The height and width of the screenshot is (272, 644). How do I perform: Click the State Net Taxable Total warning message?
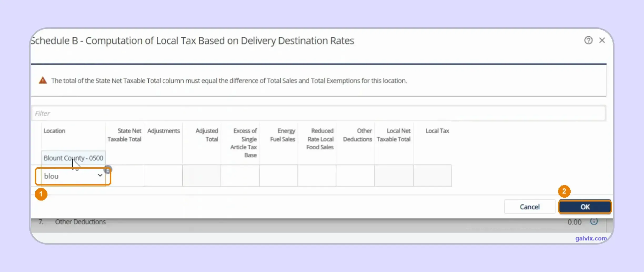pyautogui.click(x=229, y=80)
